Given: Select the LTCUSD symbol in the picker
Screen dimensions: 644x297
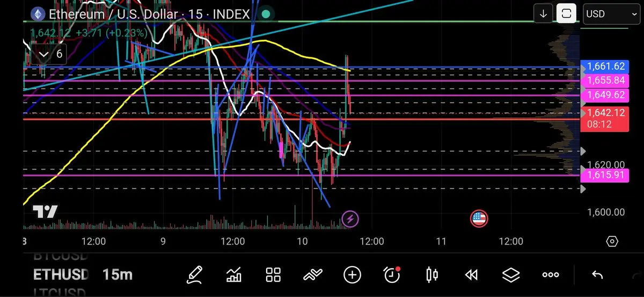Looking at the screenshot, I should coord(61,293).
